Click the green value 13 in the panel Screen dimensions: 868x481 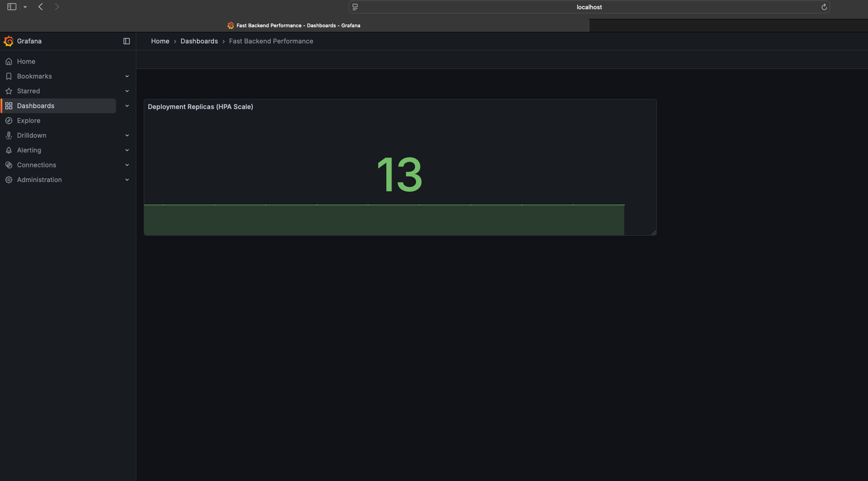[400, 175]
